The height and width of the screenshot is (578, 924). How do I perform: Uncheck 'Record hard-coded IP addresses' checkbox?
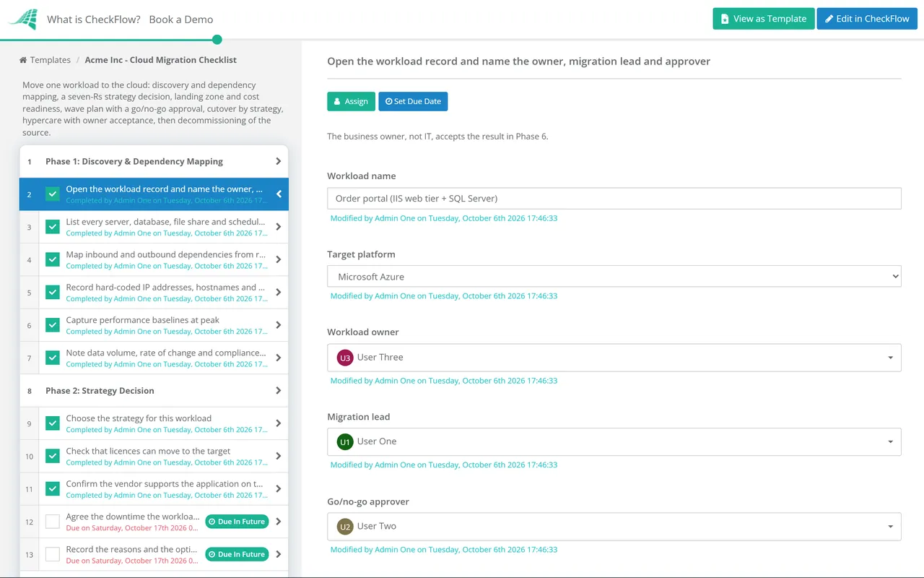[x=53, y=293]
